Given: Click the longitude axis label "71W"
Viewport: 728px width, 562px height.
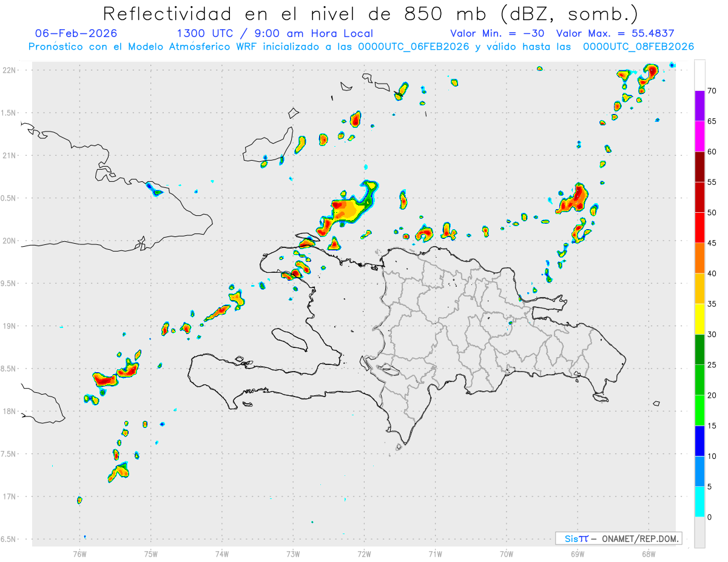Looking at the screenshot, I should coord(435,554).
